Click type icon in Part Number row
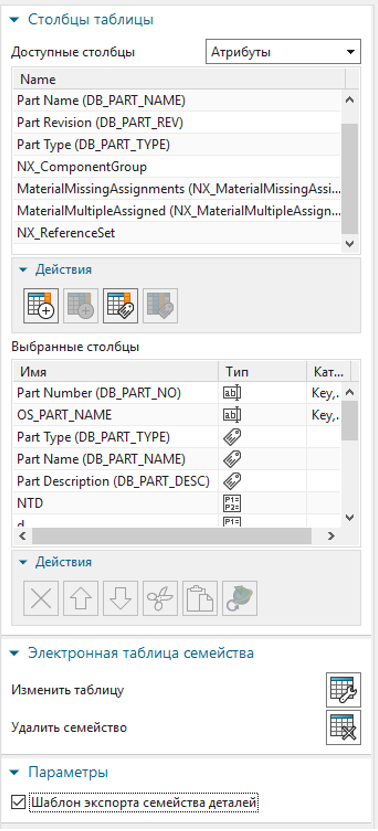This screenshot has height=831, width=378. [x=232, y=393]
